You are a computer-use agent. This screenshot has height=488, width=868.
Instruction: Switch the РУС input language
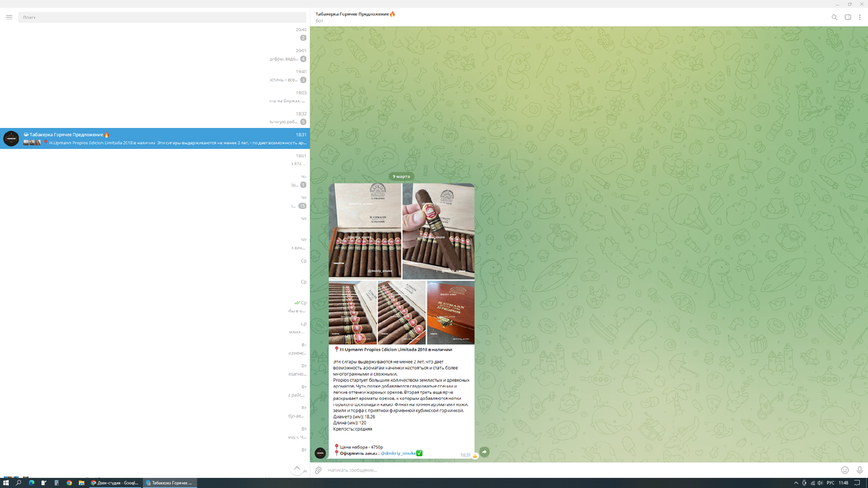(x=830, y=482)
